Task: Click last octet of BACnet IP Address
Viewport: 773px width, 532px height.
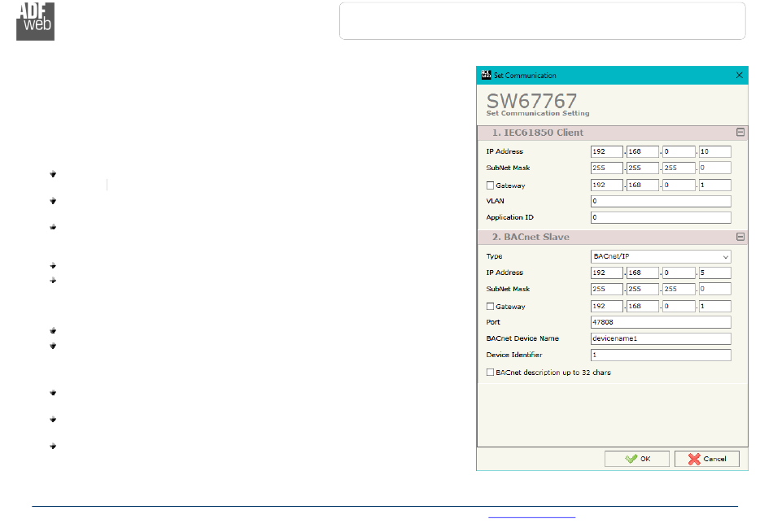Action: [714, 273]
